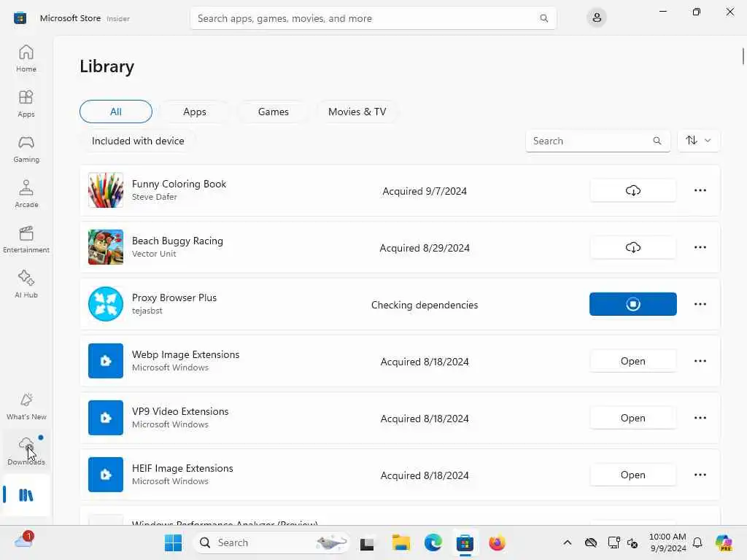
Task: Click the taskbar Search box
Action: (x=271, y=542)
